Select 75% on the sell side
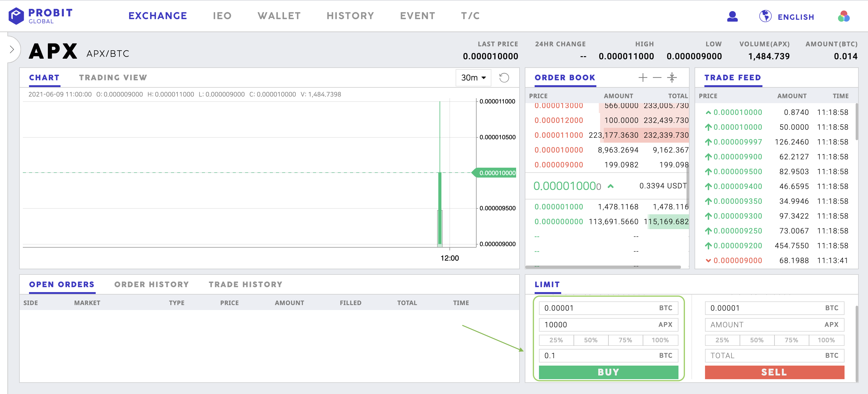 [x=792, y=340]
